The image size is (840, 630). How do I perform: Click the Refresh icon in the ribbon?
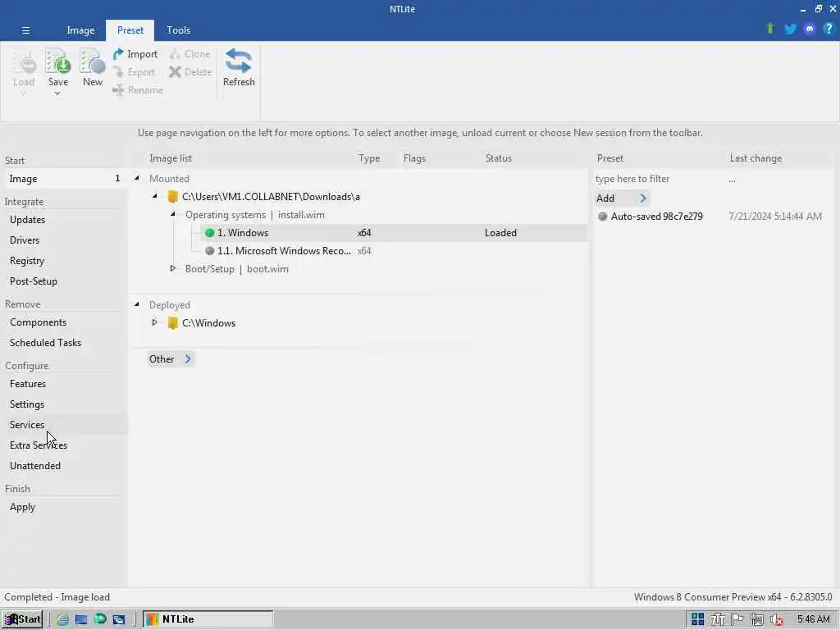(239, 61)
